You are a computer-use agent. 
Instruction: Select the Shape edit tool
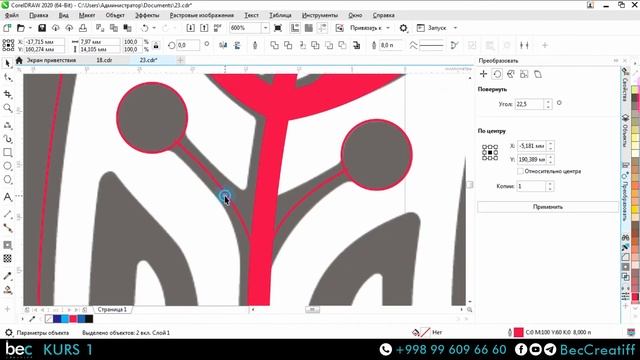7,78
